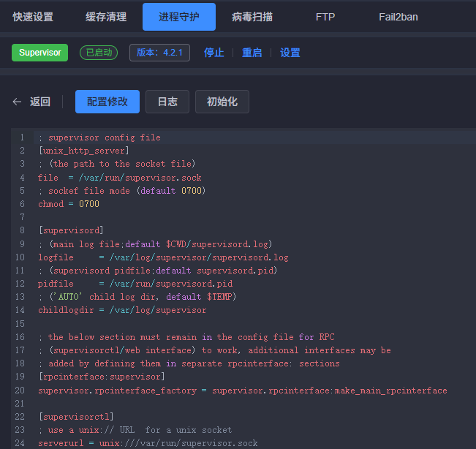The width and height of the screenshot is (476, 449).
Task: Open the 病毒扫描 tab
Action: coord(252,17)
